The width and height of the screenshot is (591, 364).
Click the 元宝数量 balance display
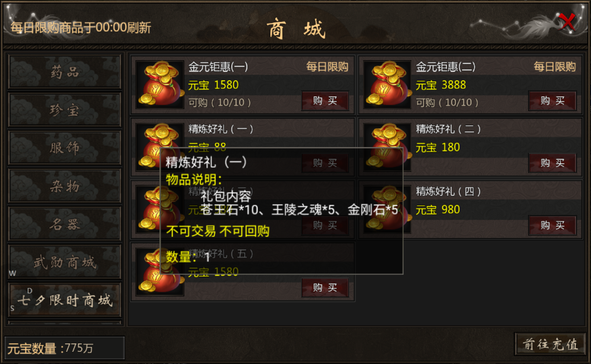tap(64, 348)
